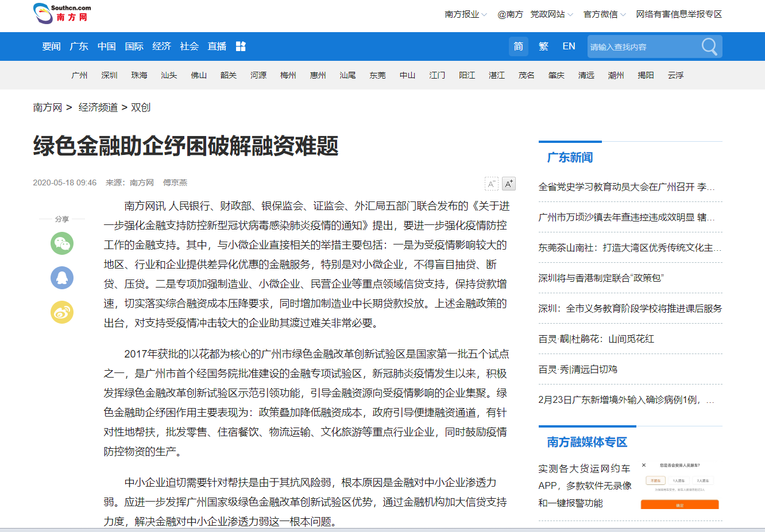765x532 pixels.
Task: Open the 经济 navigation menu item
Action: click(161, 46)
